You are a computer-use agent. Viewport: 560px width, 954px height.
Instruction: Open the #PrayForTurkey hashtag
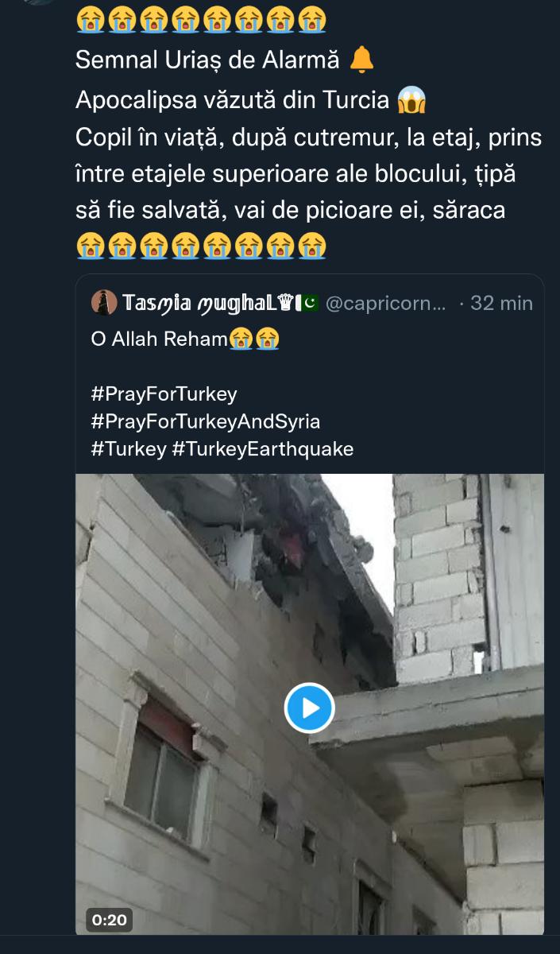164,394
